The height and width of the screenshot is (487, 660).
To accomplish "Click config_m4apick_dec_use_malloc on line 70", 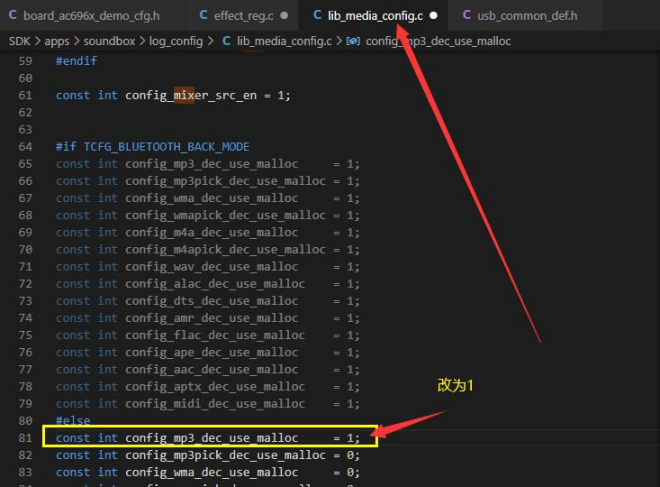I will click(226, 250).
